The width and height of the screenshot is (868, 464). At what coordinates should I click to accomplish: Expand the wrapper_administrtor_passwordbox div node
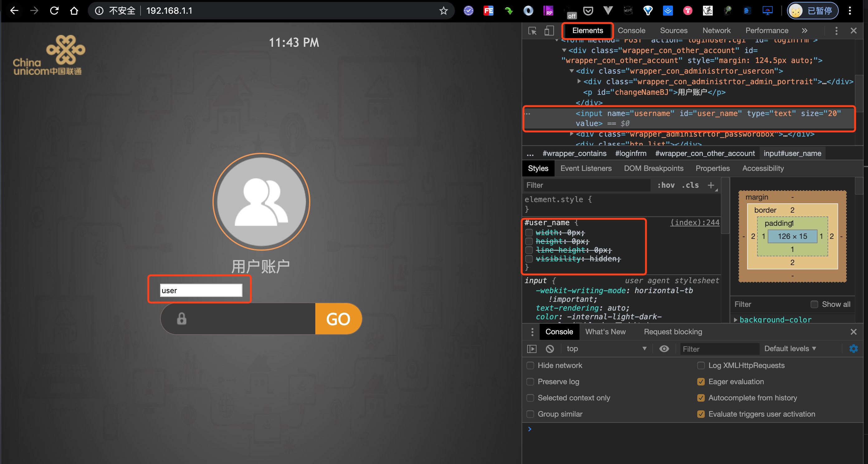tap(571, 134)
